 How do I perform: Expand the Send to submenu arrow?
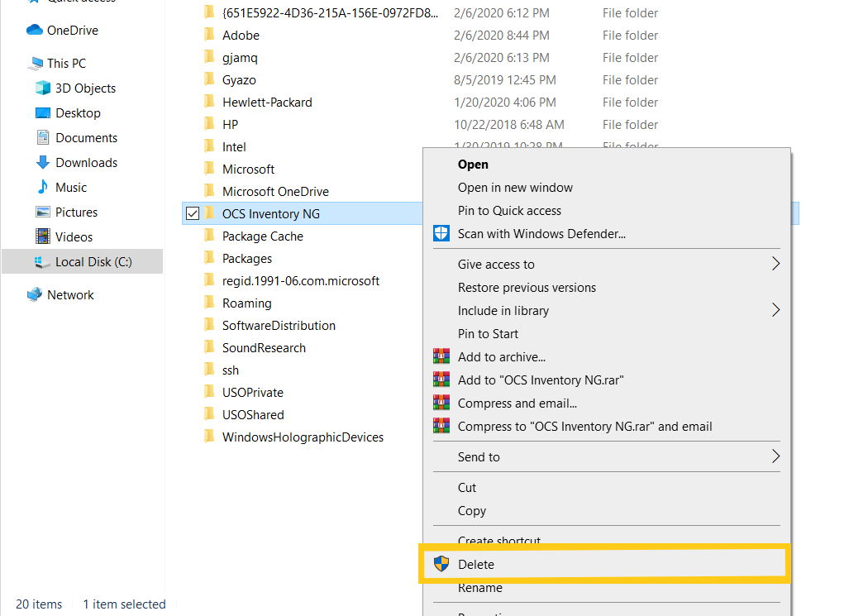tap(775, 456)
